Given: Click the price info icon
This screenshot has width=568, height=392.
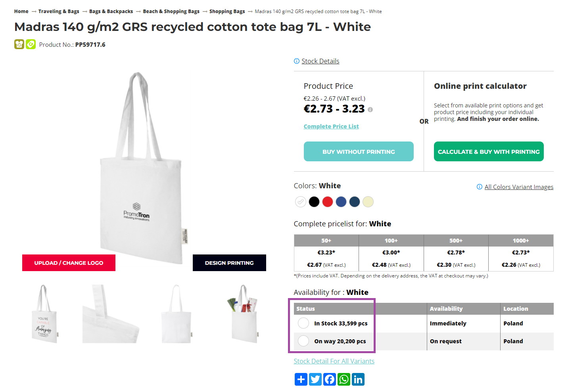Looking at the screenshot, I should (x=370, y=110).
